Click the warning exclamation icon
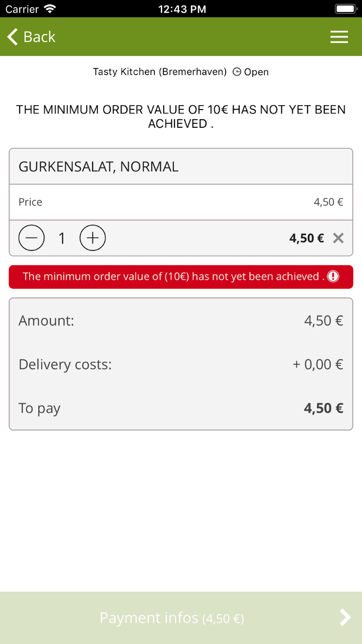Screen dimensions: 362x644 point(333,276)
